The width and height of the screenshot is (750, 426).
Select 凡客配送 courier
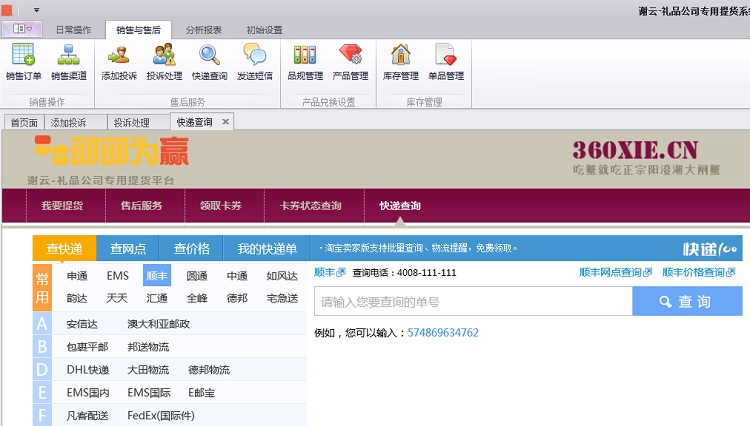[x=88, y=415]
